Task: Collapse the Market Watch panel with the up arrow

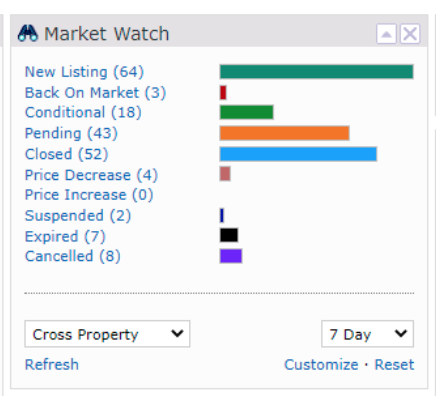Action: (386, 34)
